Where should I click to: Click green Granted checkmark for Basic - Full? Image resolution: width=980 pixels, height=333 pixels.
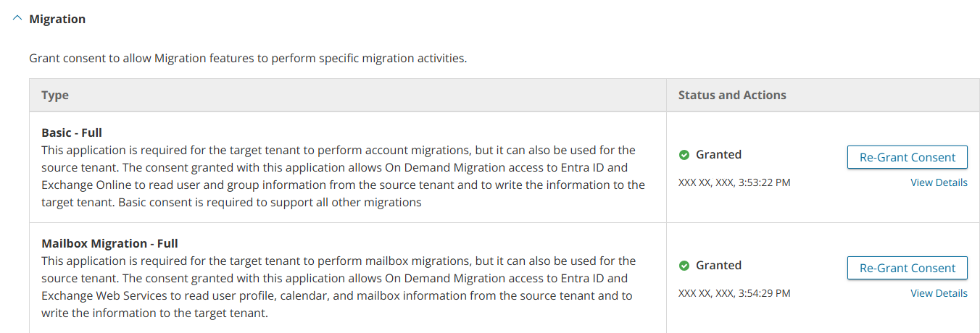click(x=684, y=155)
